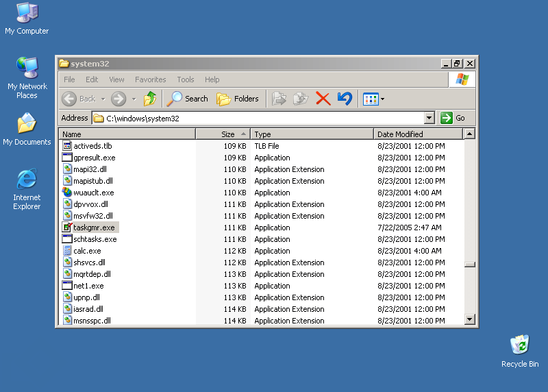This screenshot has width=548, height=392.
Task: Open the Help menu
Action: coord(212,79)
